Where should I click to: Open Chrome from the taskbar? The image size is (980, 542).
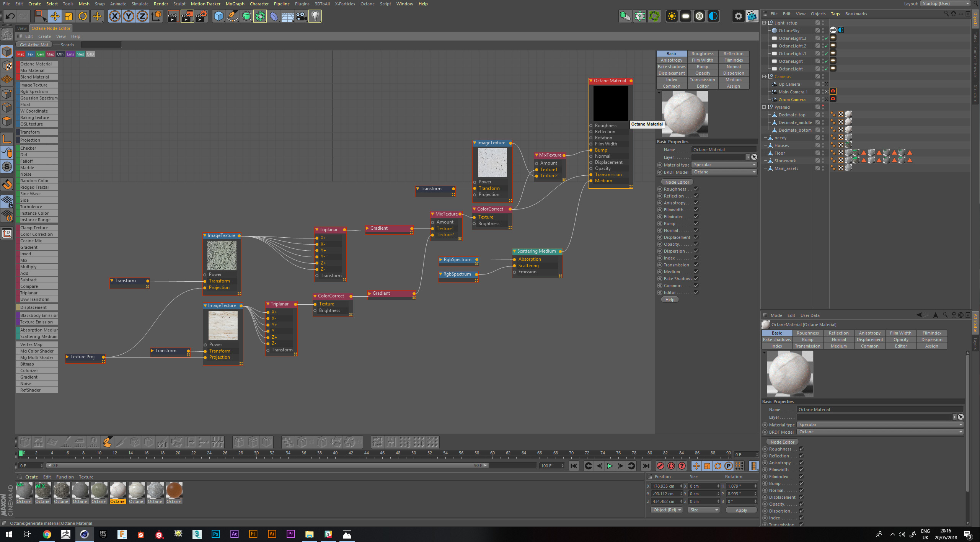point(47,534)
